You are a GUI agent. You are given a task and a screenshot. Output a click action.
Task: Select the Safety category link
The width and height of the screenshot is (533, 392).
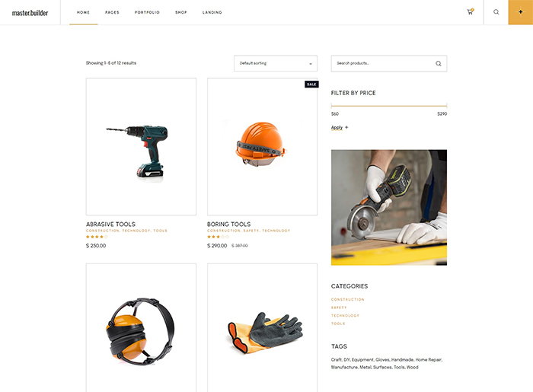[x=338, y=308]
